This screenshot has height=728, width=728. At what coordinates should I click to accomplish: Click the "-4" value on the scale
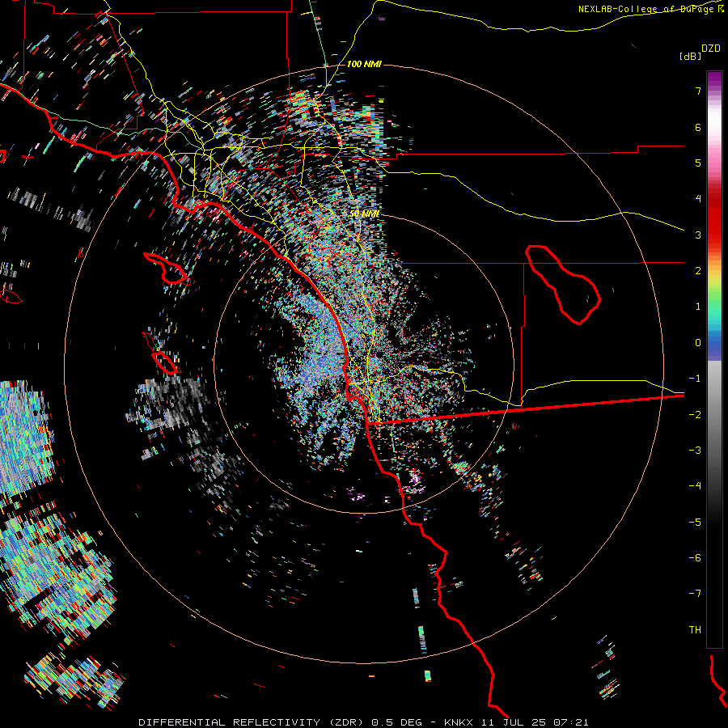click(x=695, y=486)
